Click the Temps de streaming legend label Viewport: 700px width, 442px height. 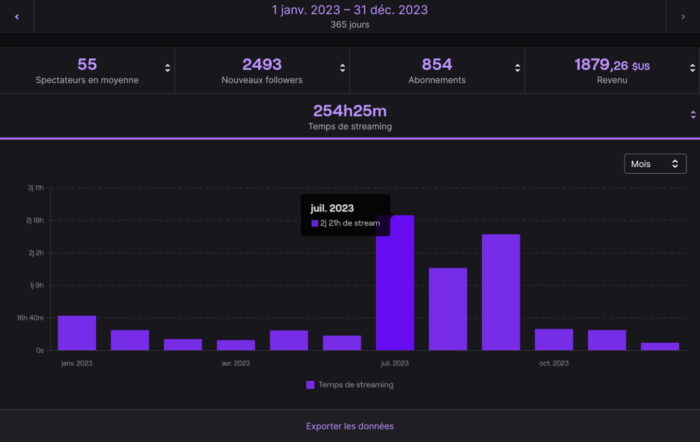[x=356, y=385]
